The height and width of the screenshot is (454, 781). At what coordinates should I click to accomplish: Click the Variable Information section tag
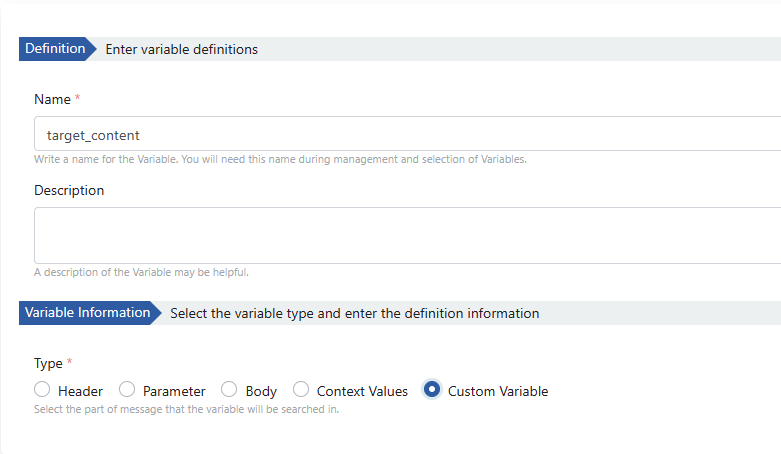pos(87,313)
